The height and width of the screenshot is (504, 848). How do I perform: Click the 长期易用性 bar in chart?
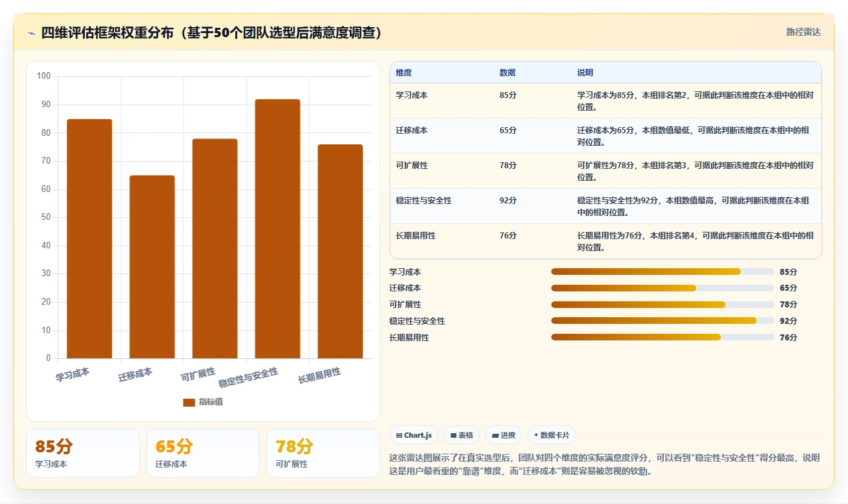coord(340,252)
